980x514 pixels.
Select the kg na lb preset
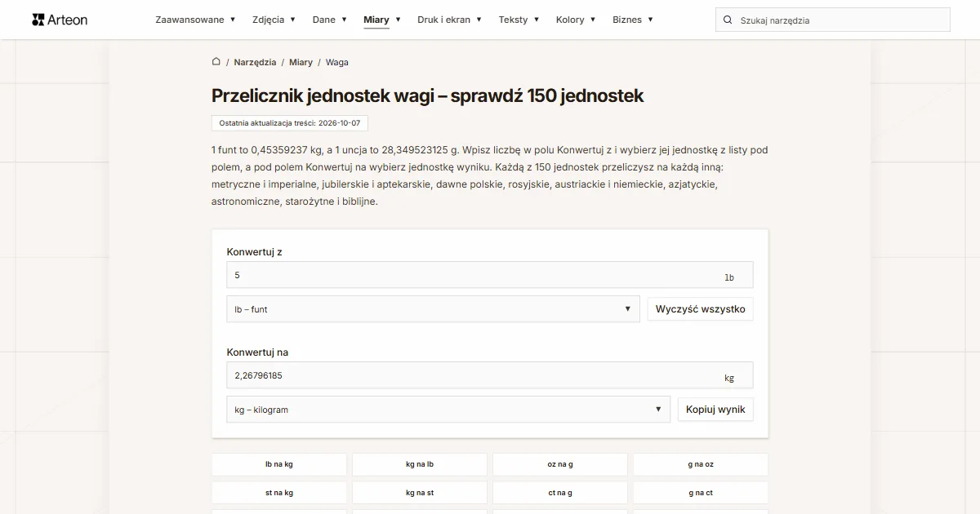420,464
